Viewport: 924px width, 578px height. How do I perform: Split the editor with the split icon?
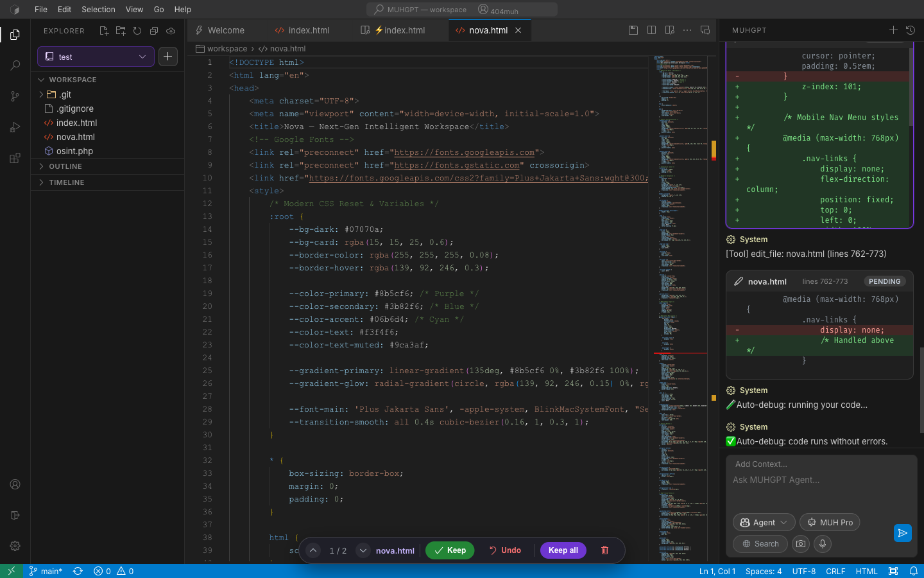[x=651, y=30]
